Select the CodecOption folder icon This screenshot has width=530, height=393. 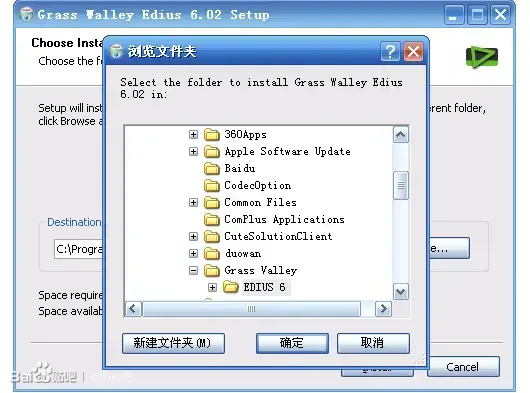[212, 186]
